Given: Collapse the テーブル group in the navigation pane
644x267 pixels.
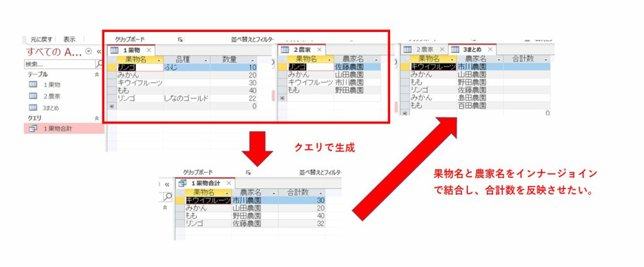Looking at the screenshot, I should 97,74.
